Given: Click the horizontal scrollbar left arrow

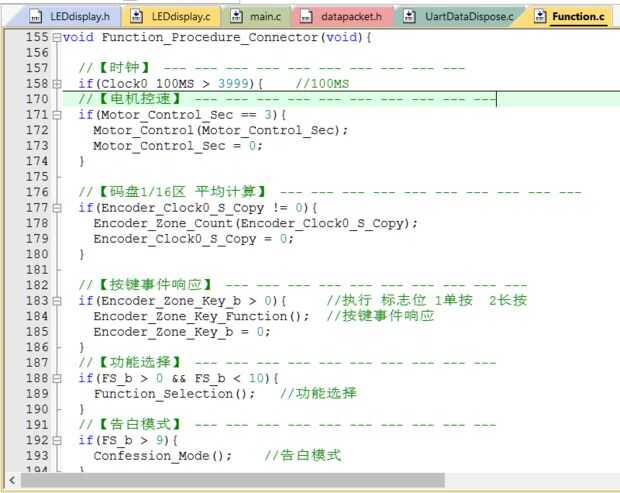Looking at the screenshot, I should (12, 480).
